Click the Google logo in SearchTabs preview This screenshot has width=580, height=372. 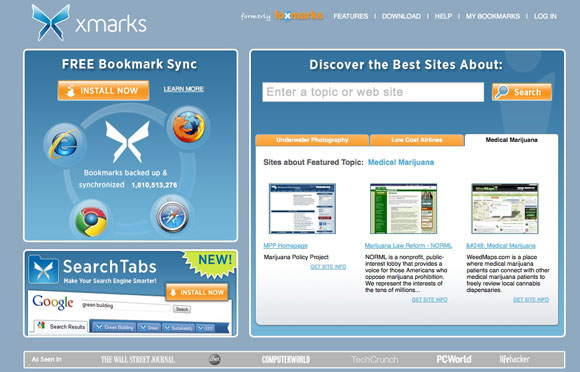53,302
